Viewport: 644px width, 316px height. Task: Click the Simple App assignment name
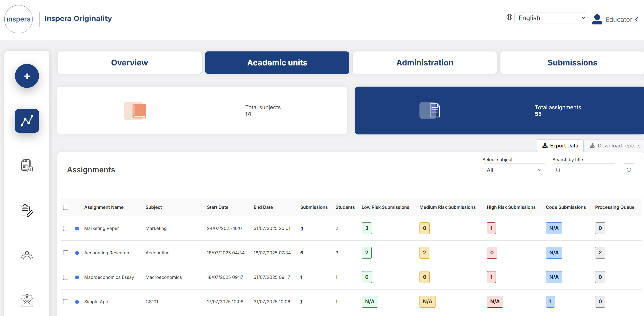pos(96,302)
